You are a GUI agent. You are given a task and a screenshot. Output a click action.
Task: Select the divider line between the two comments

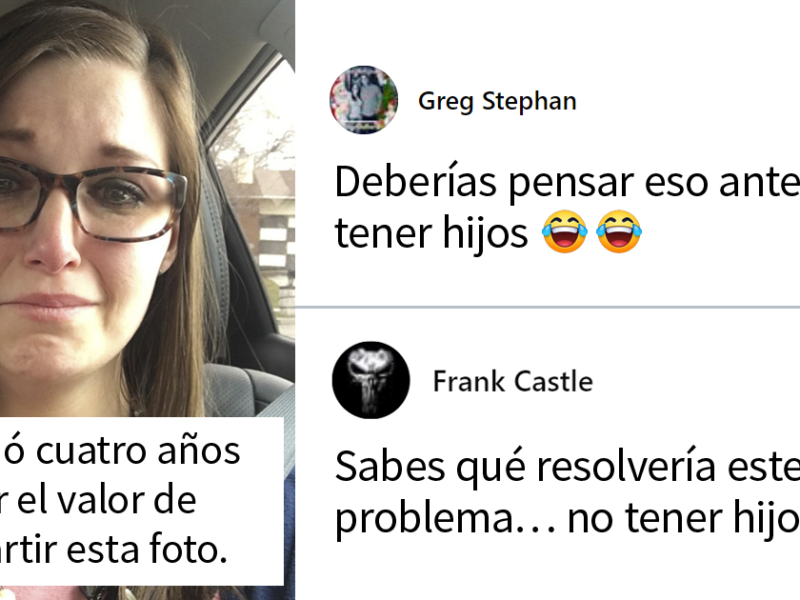tap(547, 307)
